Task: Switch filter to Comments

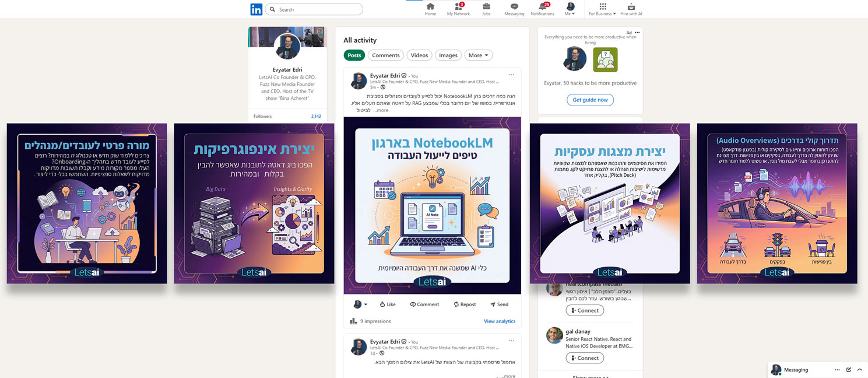Action: pos(385,55)
